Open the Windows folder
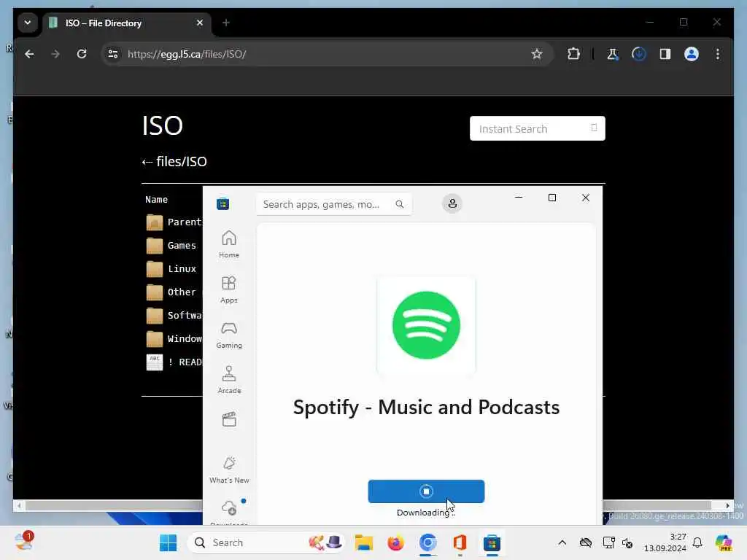Screen dimensions: 747x560 [174, 338]
